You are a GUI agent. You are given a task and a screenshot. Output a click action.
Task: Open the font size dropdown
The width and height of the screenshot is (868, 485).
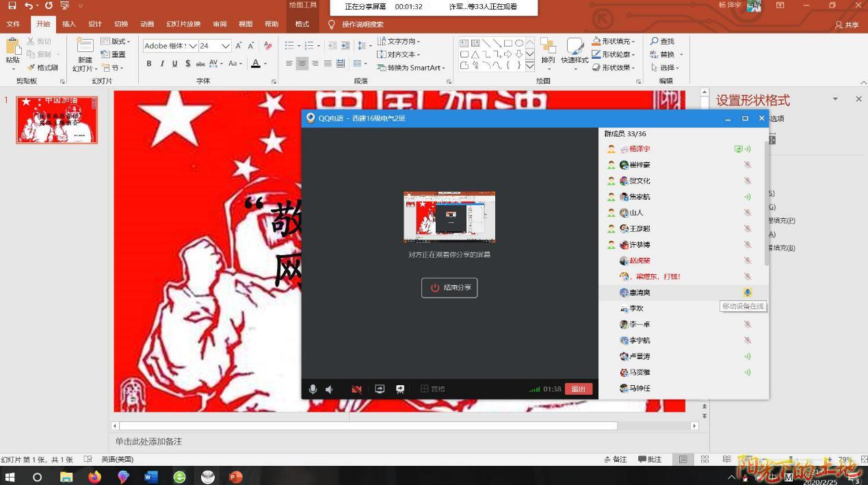point(225,46)
